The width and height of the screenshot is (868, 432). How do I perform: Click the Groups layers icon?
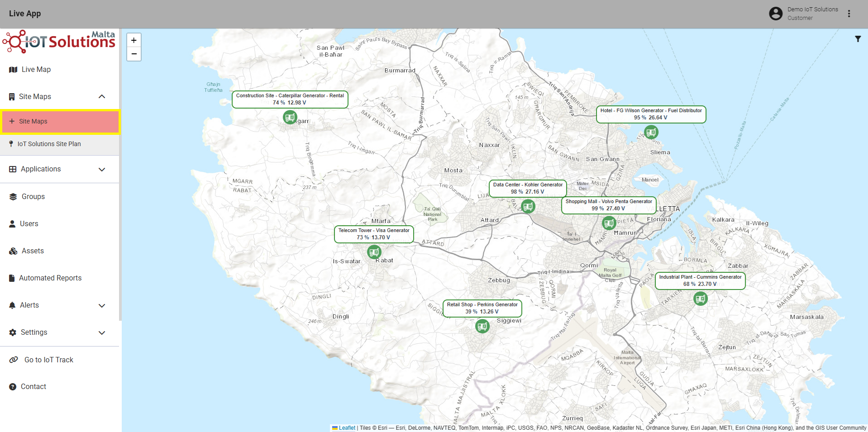pyautogui.click(x=13, y=197)
